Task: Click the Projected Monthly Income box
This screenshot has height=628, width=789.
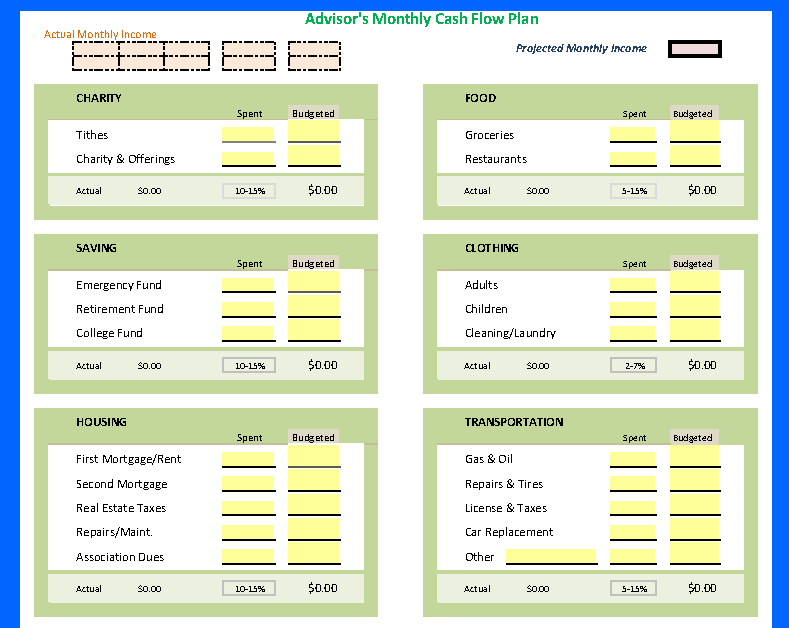Action: pos(694,49)
